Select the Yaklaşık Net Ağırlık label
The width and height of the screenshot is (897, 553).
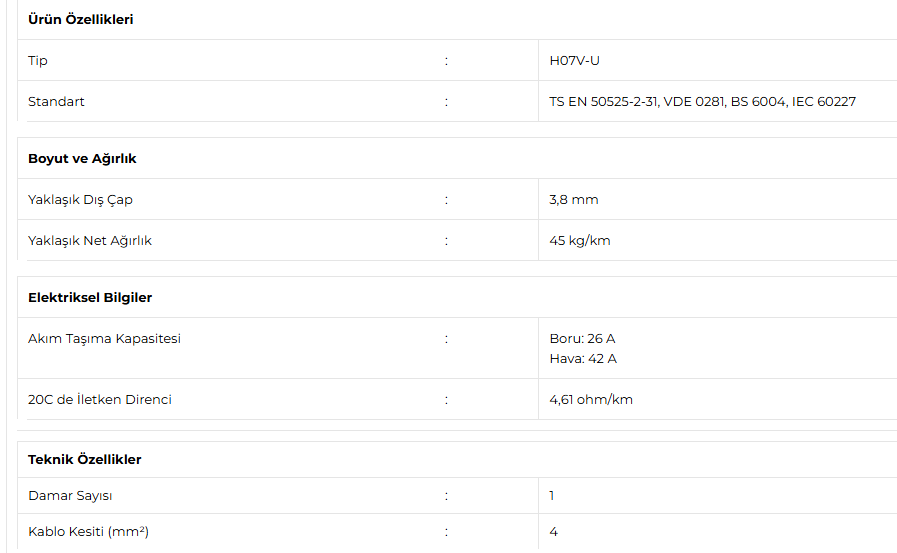90,241
